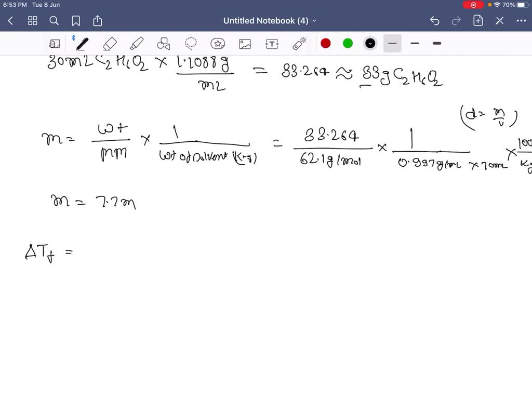The image size is (532, 399).
Task: Tap the Bluetooth stylus indicator
Action: click(73, 38)
